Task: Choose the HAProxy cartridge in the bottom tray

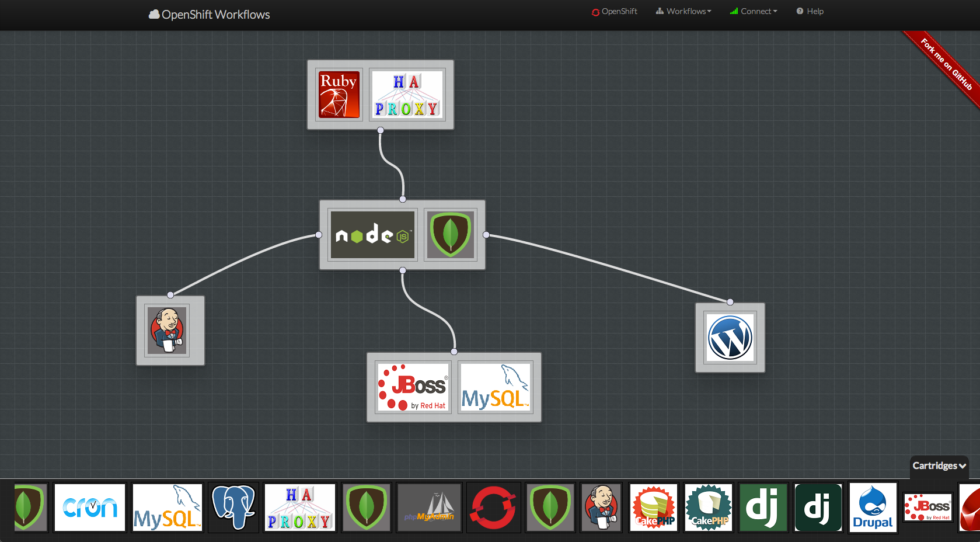Action: [300, 508]
